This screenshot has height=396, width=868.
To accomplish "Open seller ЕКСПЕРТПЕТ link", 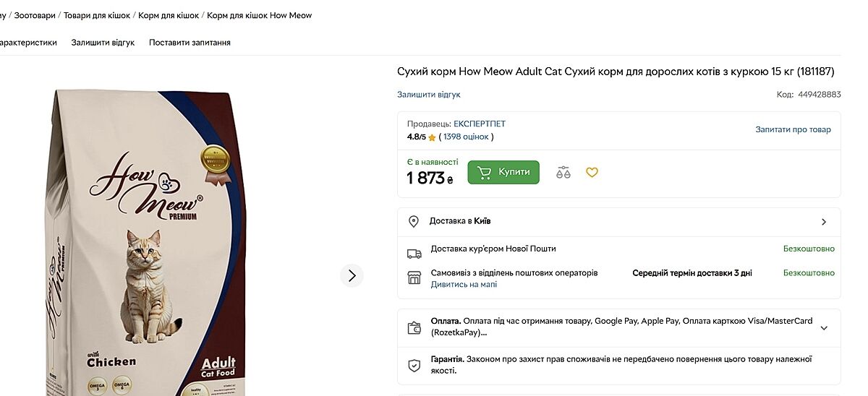I will [x=480, y=124].
